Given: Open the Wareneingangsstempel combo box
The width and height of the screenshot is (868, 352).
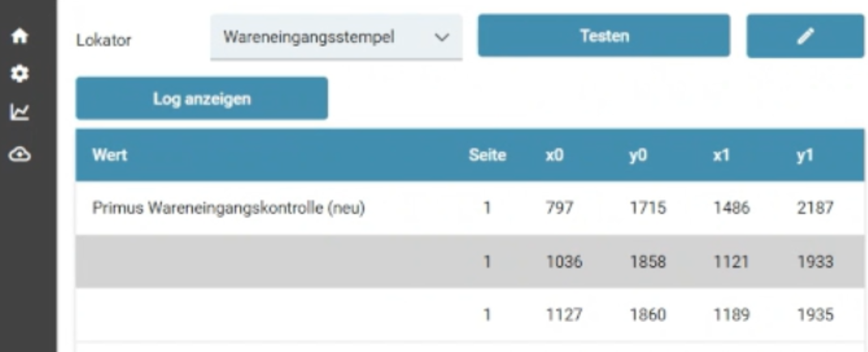Looking at the screenshot, I should 324,37.
